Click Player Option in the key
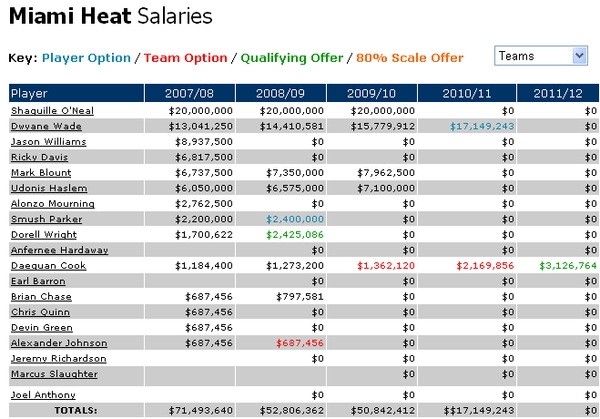The height and width of the screenshot is (419, 600). pyautogui.click(x=86, y=58)
